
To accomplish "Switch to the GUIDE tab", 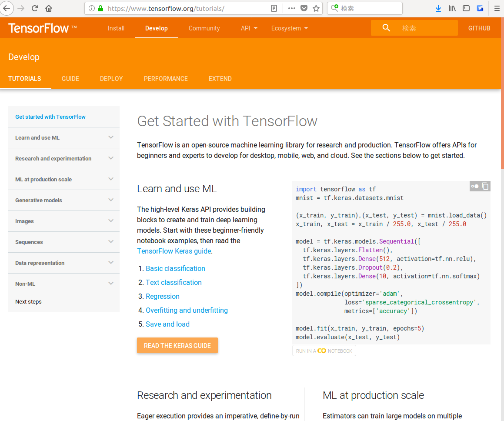I will pos(70,79).
